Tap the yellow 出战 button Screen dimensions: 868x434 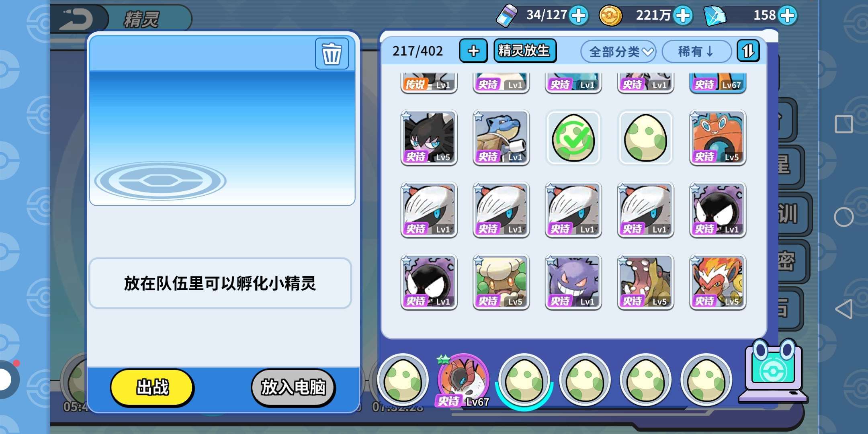[x=152, y=387]
